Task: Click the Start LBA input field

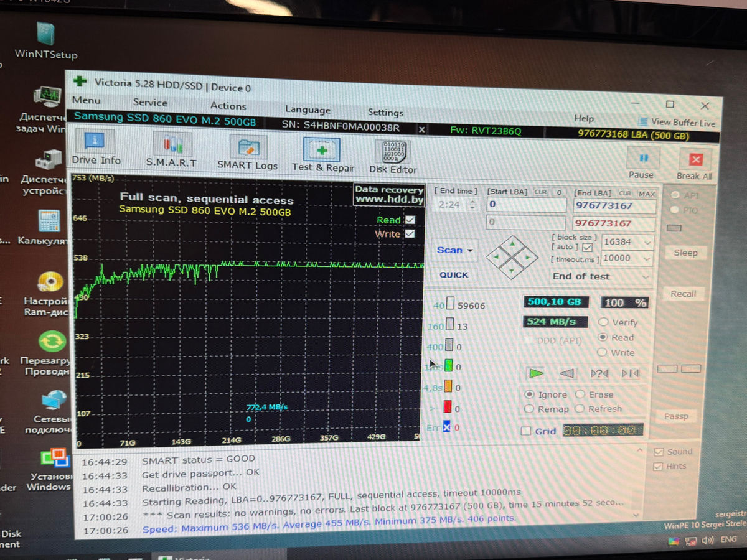Action: 527,204
